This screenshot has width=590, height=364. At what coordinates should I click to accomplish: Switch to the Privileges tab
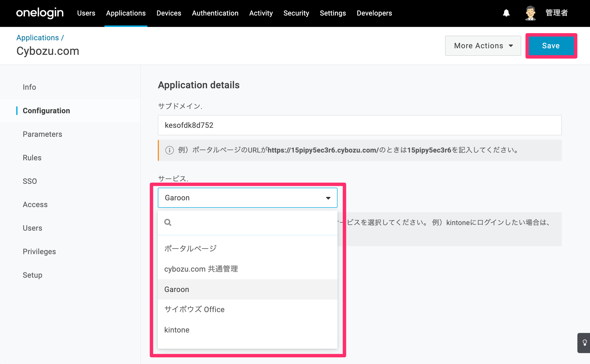pos(39,251)
